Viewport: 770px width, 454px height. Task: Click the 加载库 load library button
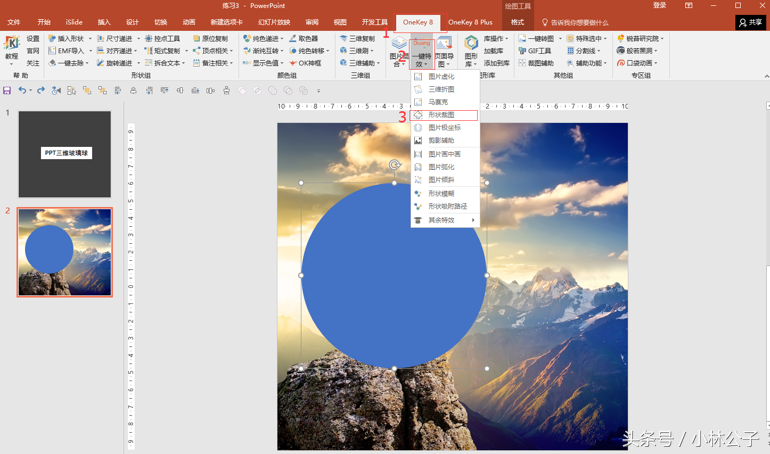(493, 51)
